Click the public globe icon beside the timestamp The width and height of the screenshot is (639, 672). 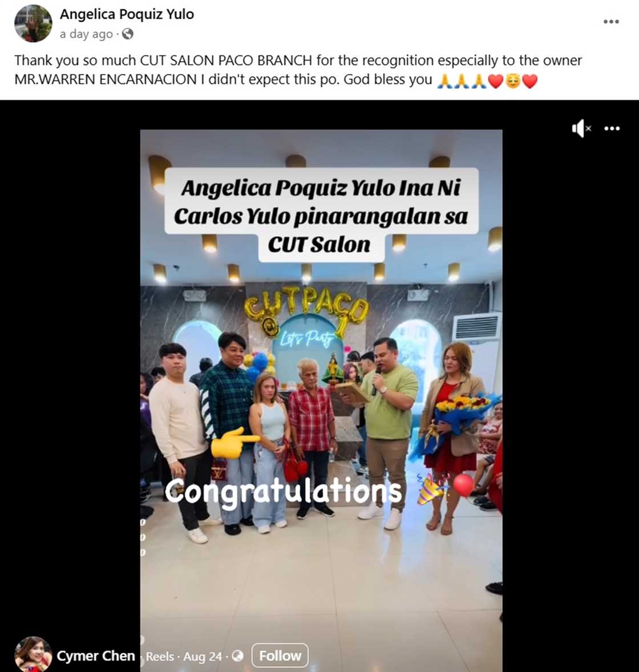[x=128, y=34]
